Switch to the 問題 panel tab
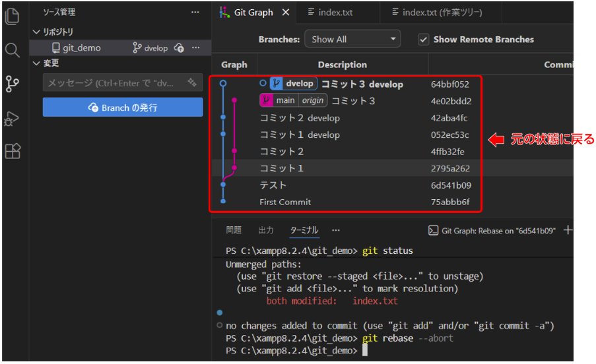Screen dimensions: 596x364 pos(234,230)
